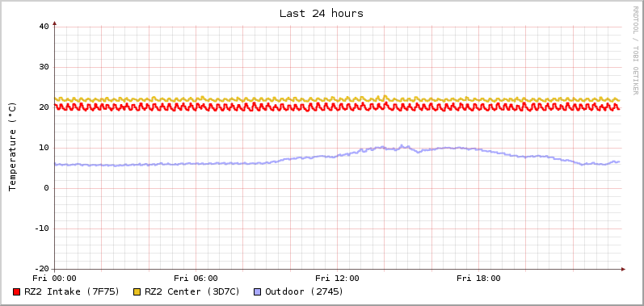Click the purple Outdoor legend swatch
Image resolution: width=644 pixels, height=306 pixels.
[x=258, y=292]
